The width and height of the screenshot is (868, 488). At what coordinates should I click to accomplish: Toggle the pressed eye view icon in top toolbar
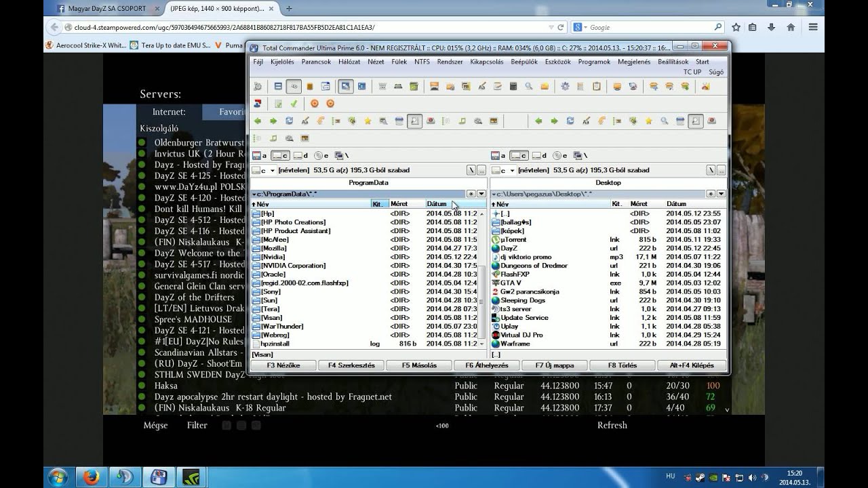click(294, 87)
